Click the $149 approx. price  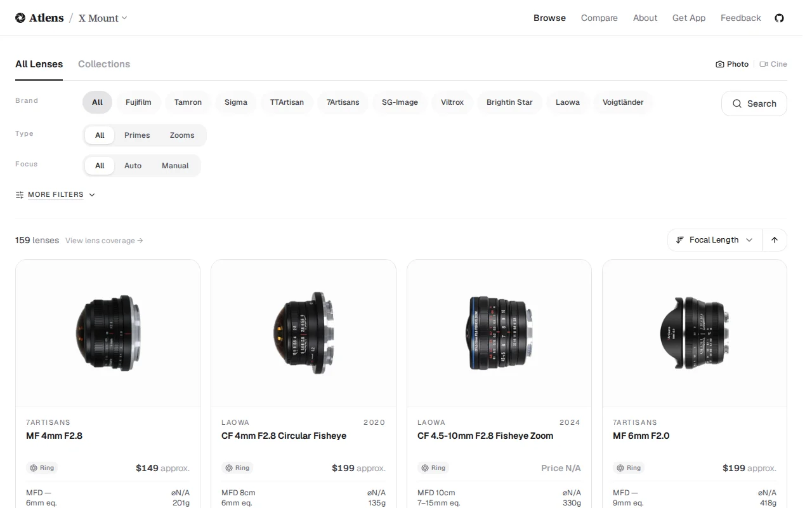click(162, 468)
